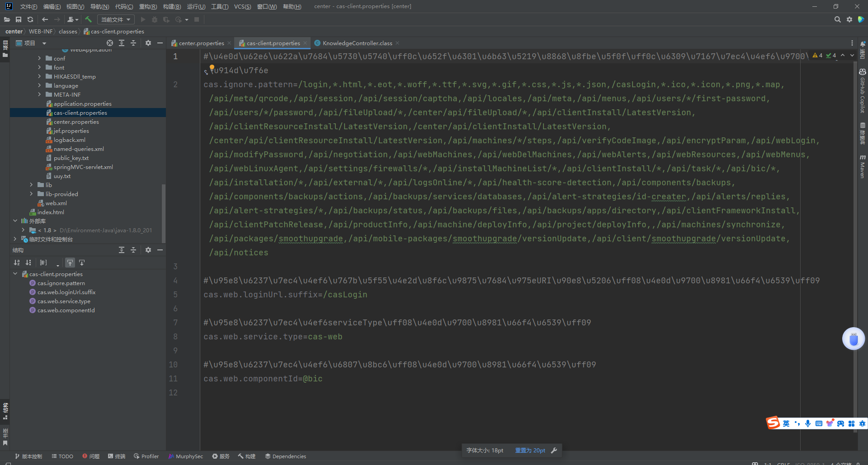Expand all in the Structure panel

coord(122,250)
